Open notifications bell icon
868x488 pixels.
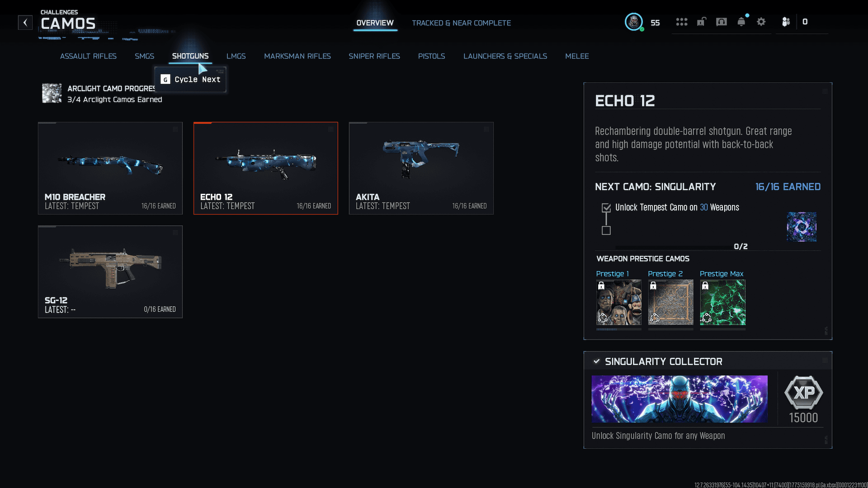point(741,22)
